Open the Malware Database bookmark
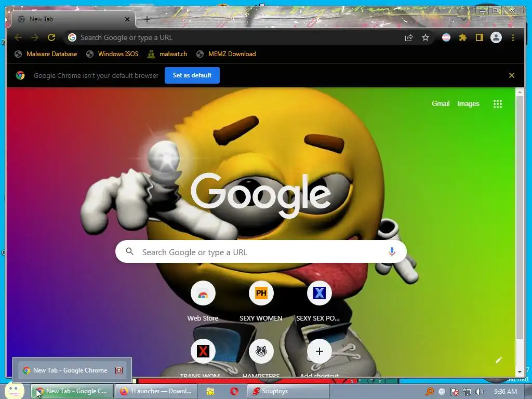Image resolution: width=532 pixels, height=399 pixels. coord(46,54)
